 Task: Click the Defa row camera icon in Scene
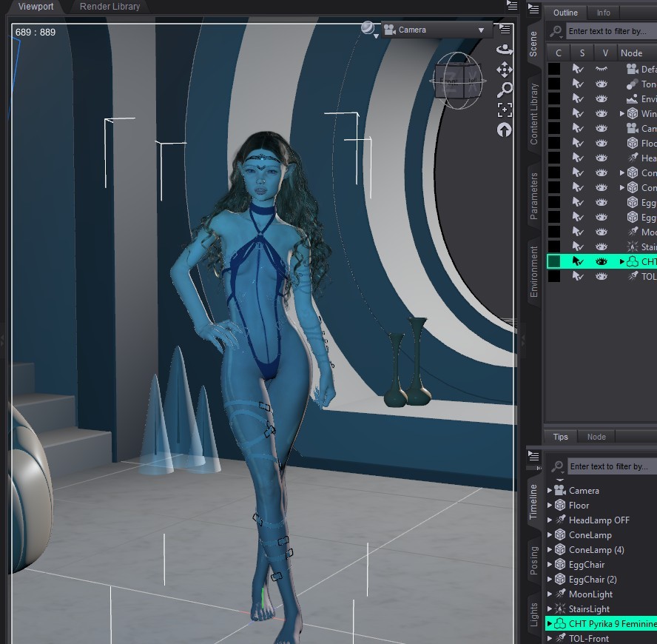click(633, 69)
